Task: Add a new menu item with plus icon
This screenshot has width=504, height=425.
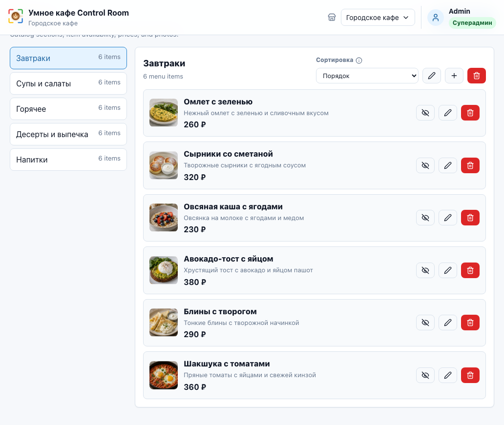Action: click(454, 76)
